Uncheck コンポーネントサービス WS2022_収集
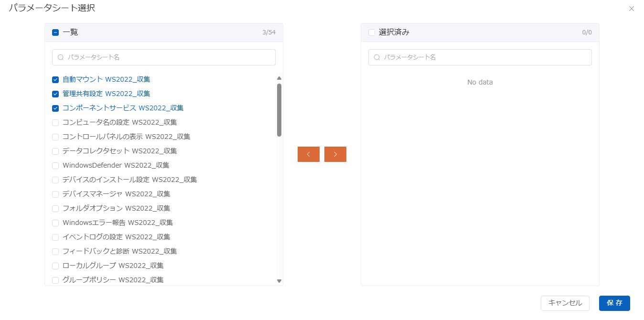 55,108
